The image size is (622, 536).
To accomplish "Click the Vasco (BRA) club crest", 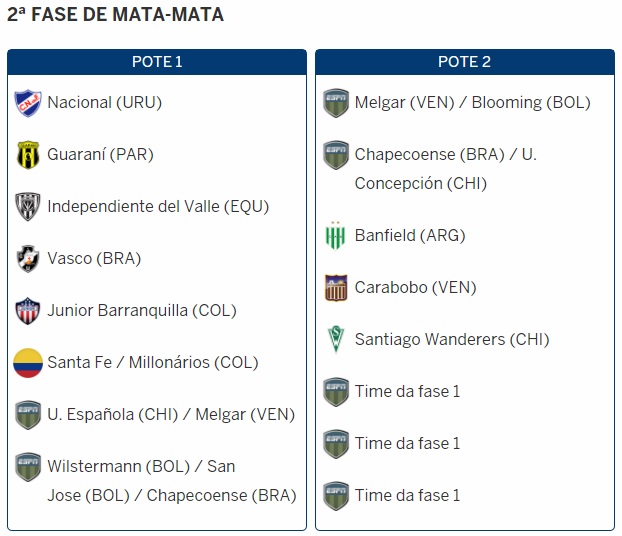I will click(x=28, y=259).
